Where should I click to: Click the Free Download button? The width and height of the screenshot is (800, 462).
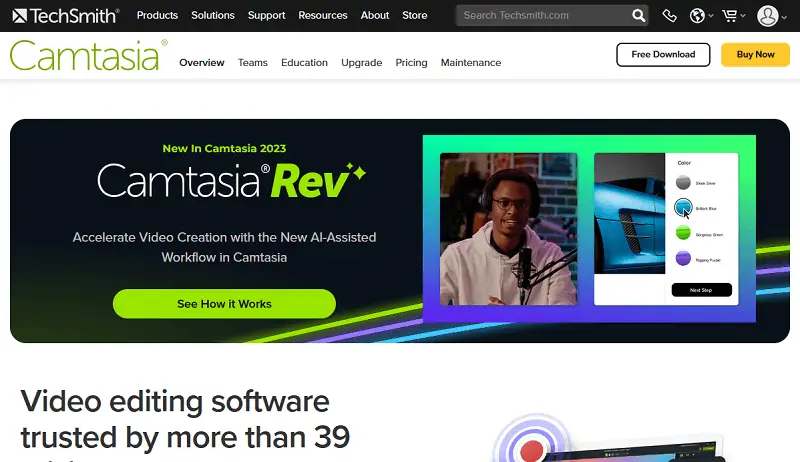[663, 55]
